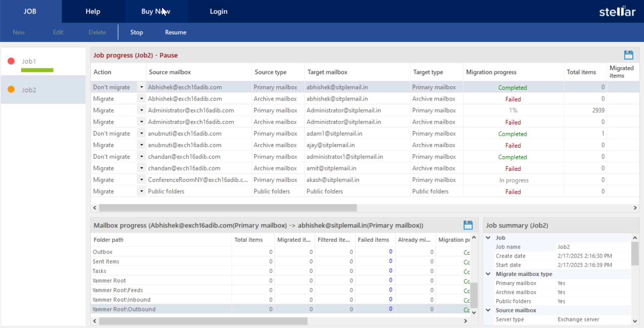Click failed items count link for Tasks

(391, 271)
